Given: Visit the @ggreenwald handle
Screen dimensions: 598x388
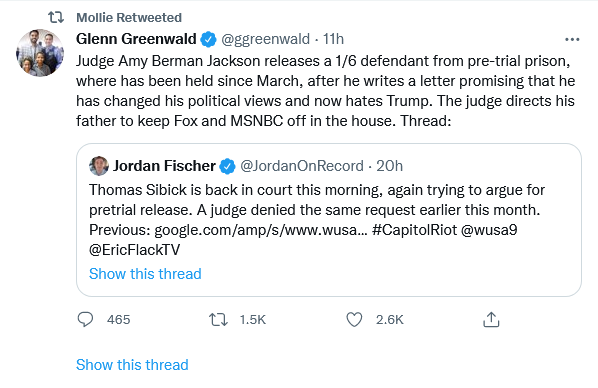Looking at the screenshot, I should coord(265,39).
